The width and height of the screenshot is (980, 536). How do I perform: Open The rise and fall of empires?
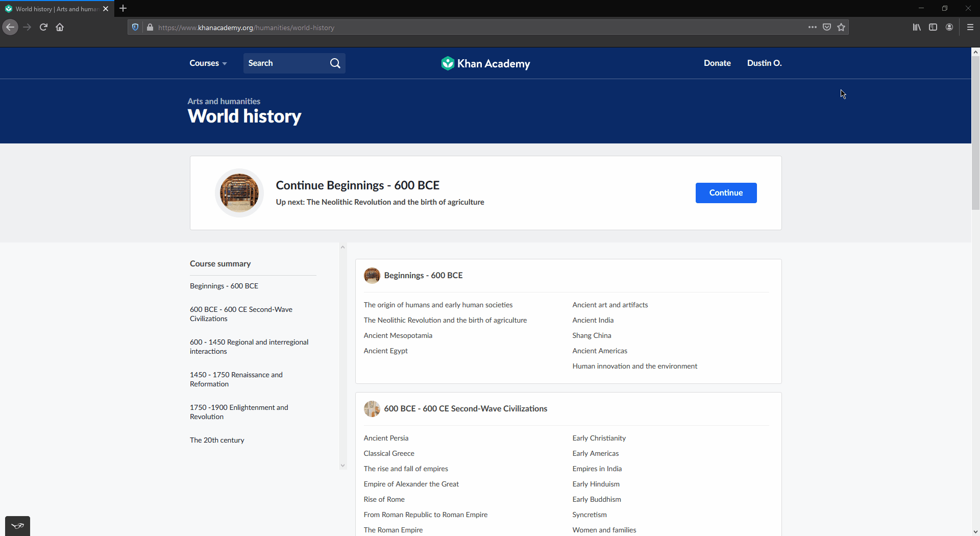point(406,469)
